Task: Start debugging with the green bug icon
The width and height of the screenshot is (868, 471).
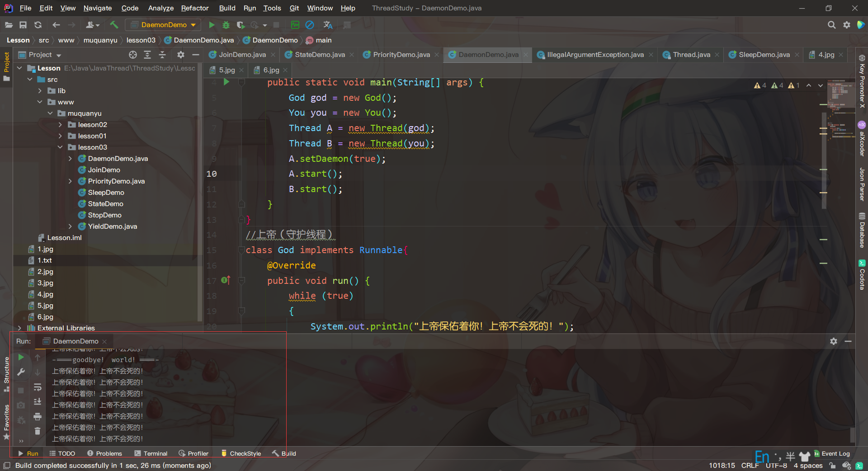Action: click(226, 25)
